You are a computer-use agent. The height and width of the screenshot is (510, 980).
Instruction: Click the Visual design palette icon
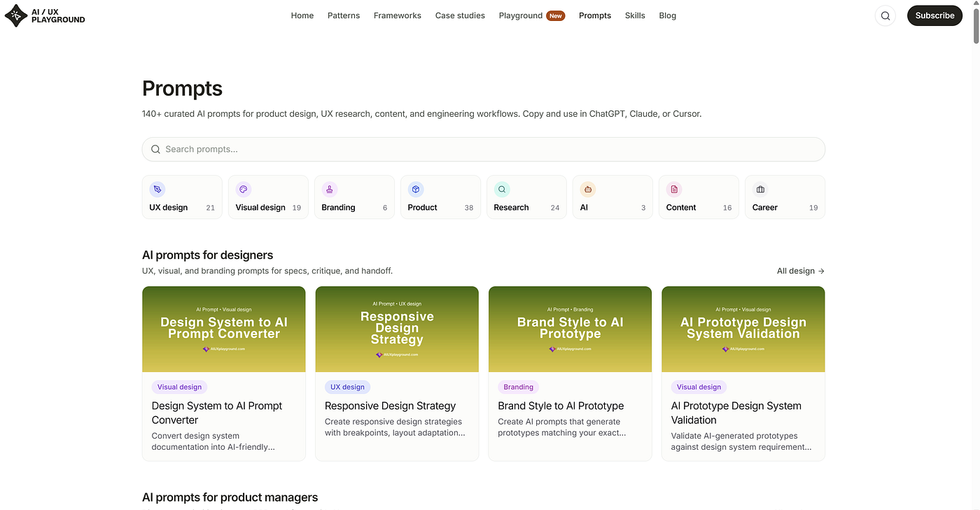244,189
